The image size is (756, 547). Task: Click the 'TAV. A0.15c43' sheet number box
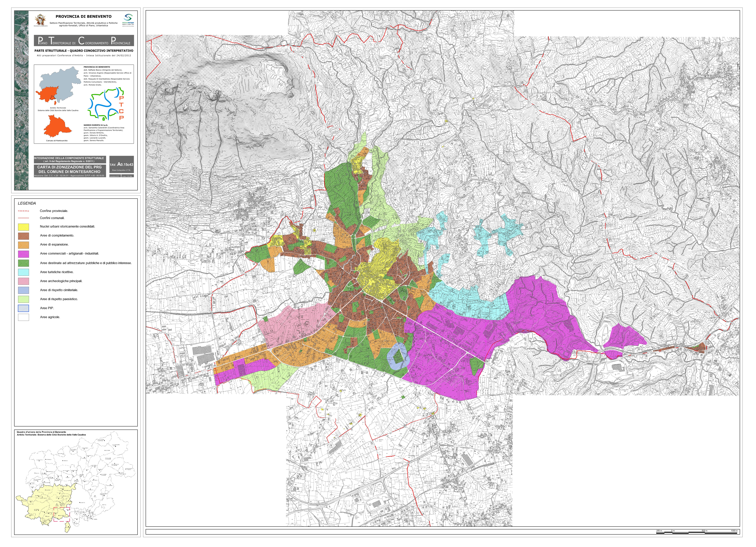click(x=122, y=164)
